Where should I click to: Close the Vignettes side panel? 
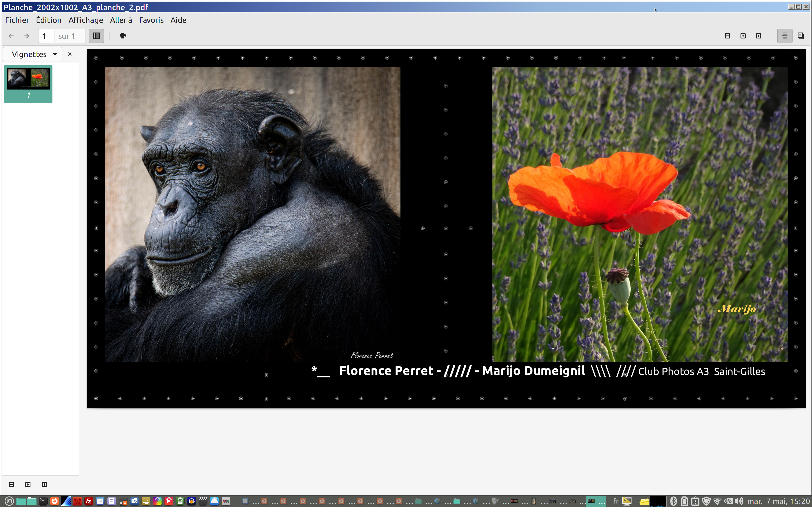click(x=70, y=54)
